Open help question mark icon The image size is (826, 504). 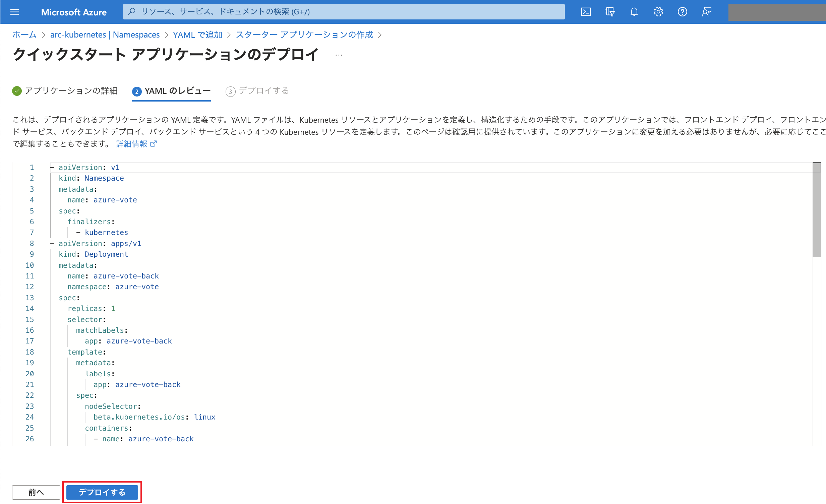click(x=682, y=12)
